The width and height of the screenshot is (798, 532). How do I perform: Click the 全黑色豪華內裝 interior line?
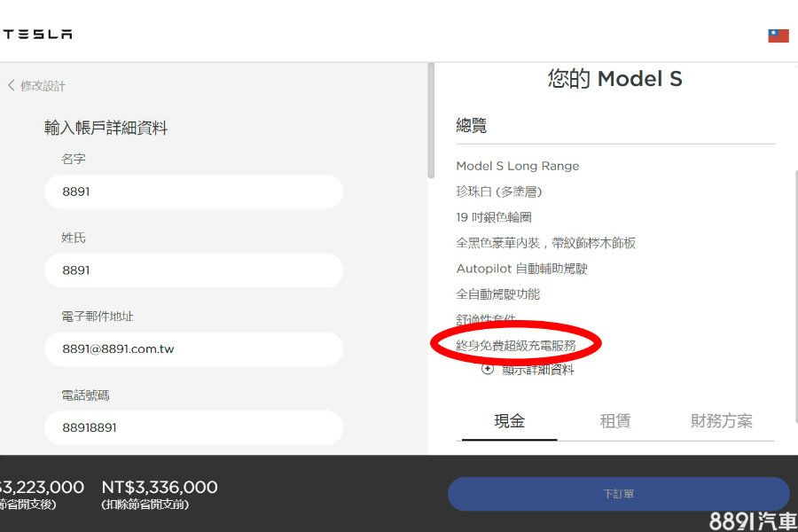(x=545, y=243)
